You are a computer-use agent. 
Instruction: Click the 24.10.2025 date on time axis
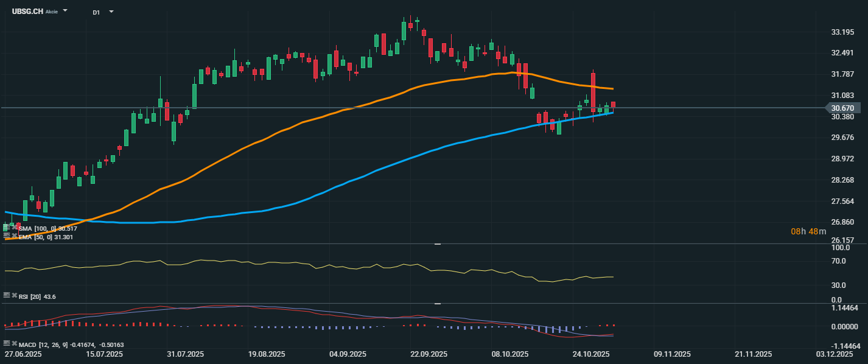point(591,354)
